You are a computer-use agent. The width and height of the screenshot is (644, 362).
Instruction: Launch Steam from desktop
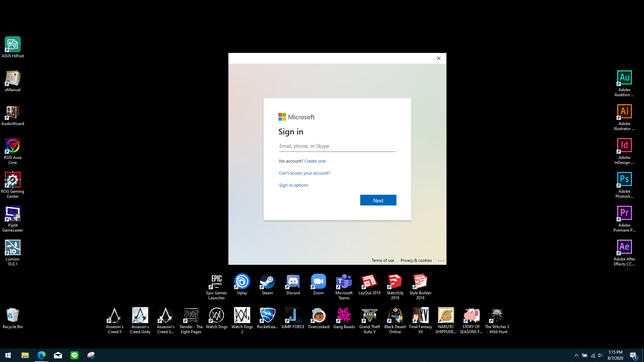pyautogui.click(x=267, y=284)
